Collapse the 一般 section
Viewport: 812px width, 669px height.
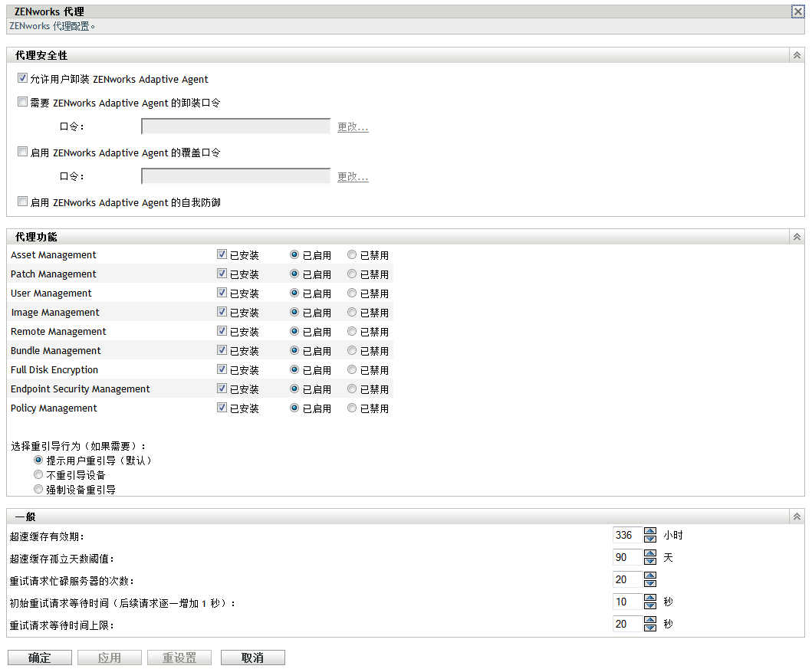click(x=797, y=517)
